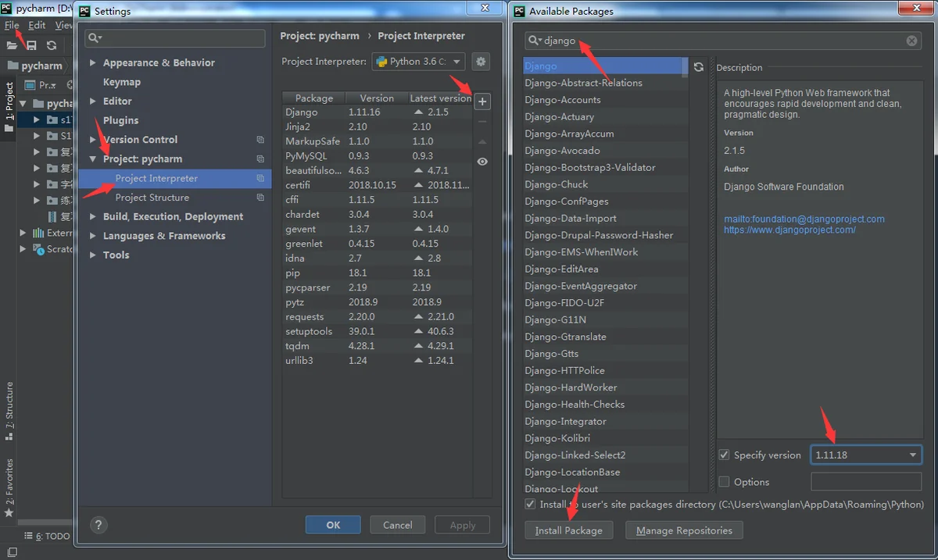The image size is (938, 560).
Task: Select Plugins in the settings tree
Action: coord(120,120)
